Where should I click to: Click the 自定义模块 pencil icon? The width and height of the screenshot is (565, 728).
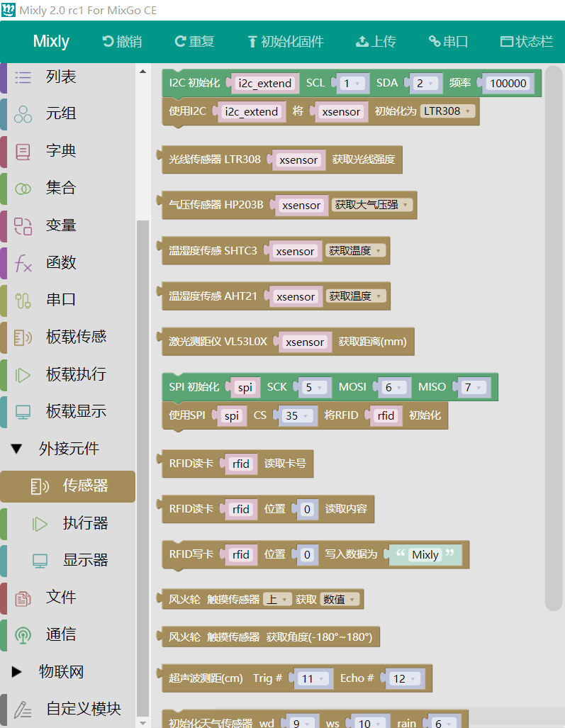23,710
